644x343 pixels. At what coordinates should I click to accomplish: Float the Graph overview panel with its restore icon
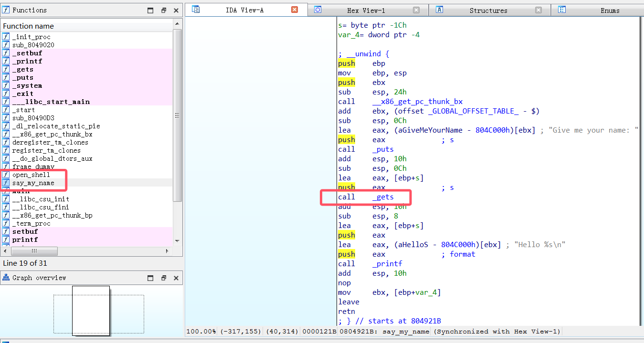click(163, 278)
